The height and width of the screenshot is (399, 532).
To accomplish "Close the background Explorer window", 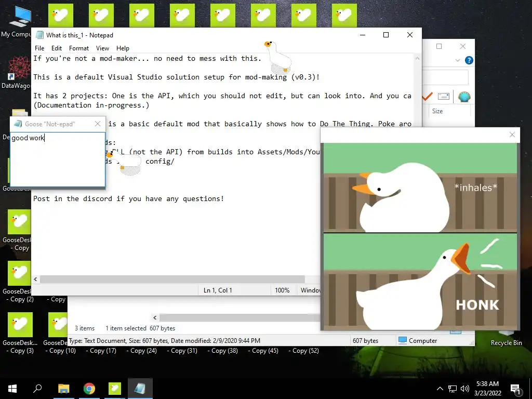I will pyautogui.click(x=463, y=46).
